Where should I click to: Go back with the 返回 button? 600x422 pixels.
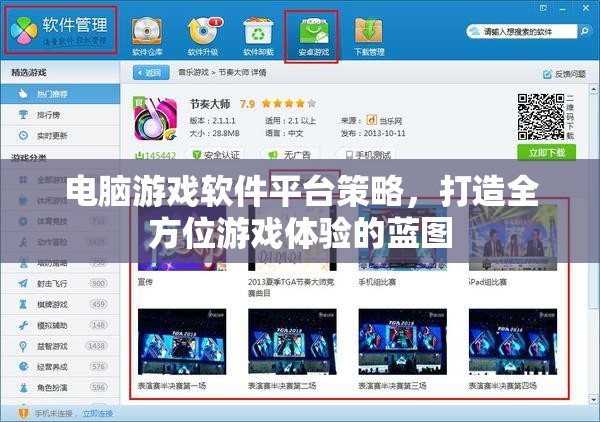pyautogui.click(x=151, y=73)
